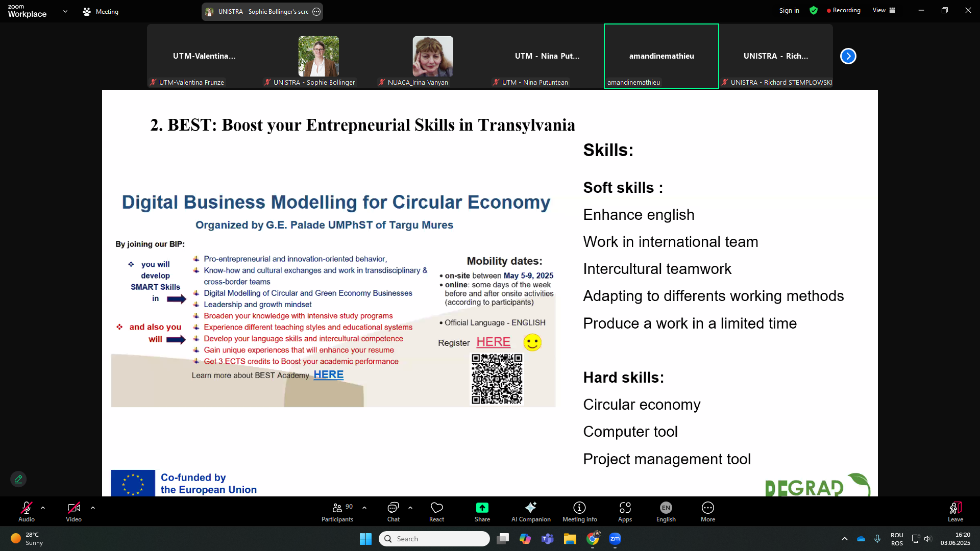
Task: Click the green Share screen button
Action: pos(482,512)
